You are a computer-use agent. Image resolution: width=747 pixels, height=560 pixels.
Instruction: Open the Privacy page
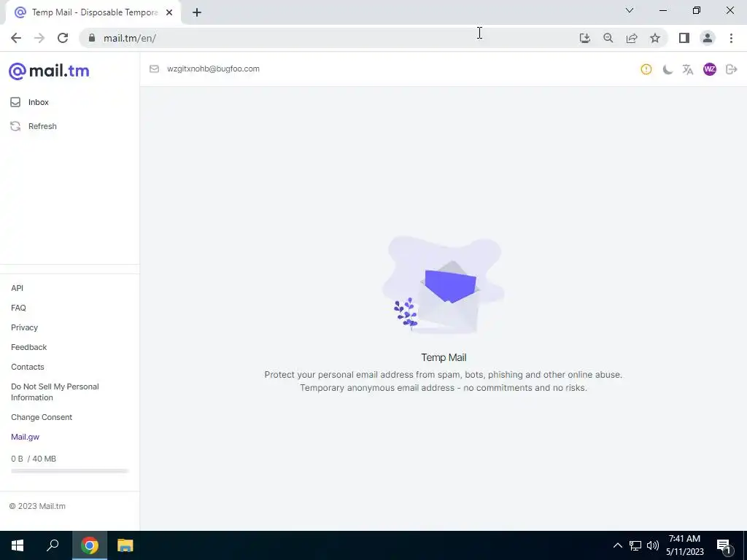click(x=24, y=327)
